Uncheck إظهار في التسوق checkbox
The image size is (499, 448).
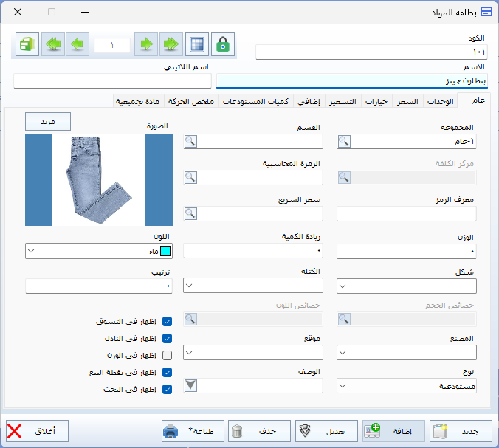tap(167, 321)
